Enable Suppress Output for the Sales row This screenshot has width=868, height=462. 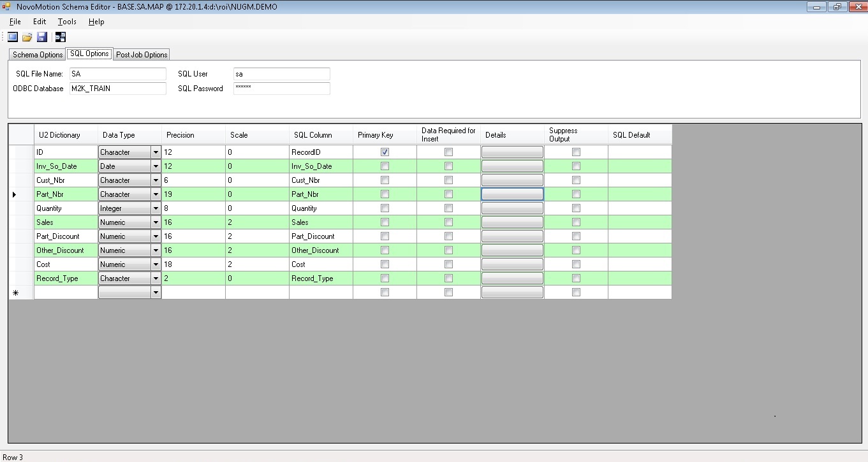click(x=576, y=222)
